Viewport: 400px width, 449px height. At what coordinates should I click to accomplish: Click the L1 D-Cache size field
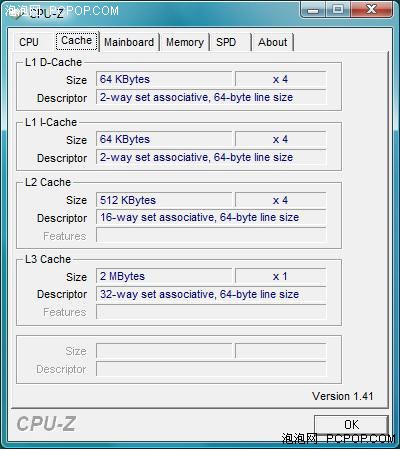point(164,79)
